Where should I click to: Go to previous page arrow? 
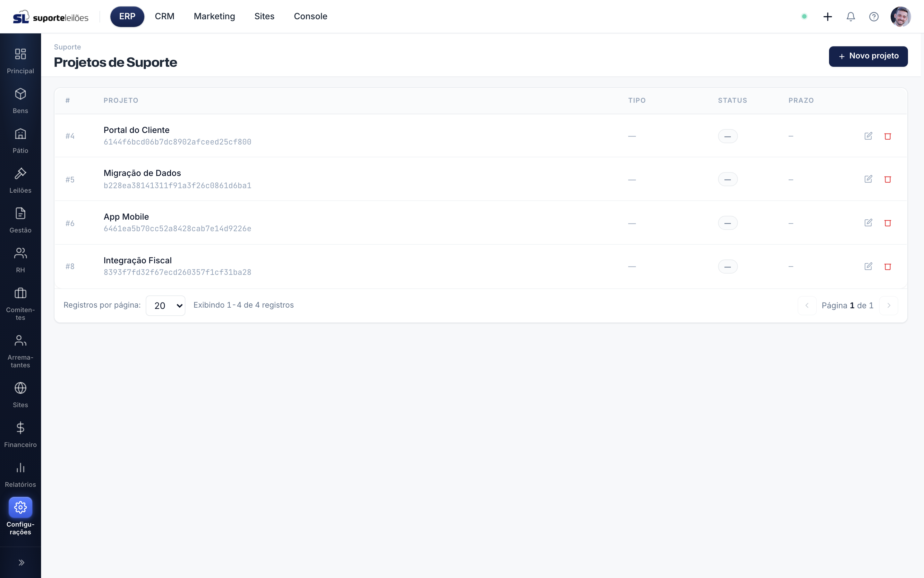point(807,305)
